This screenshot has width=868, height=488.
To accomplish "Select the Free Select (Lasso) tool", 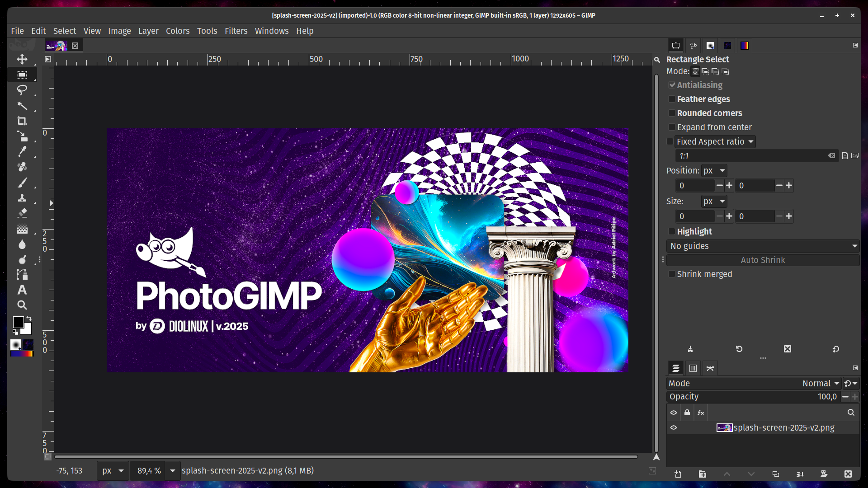I will point(23,90).
